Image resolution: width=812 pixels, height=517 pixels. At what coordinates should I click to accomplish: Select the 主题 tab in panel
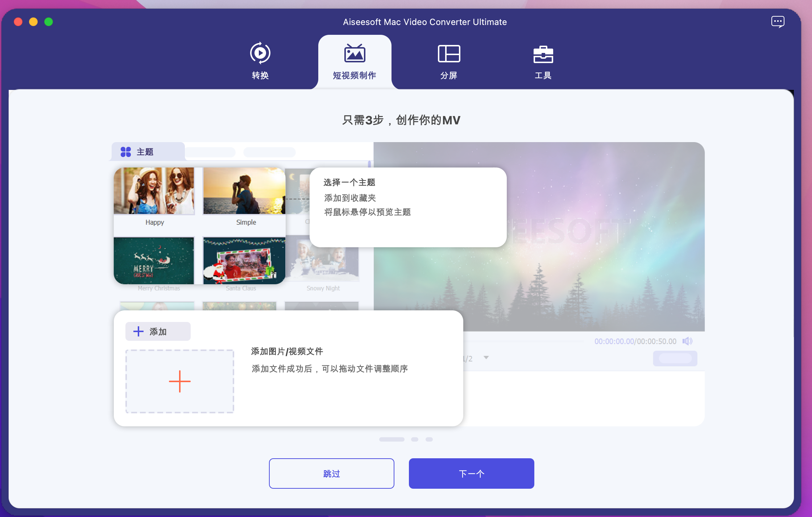[x=145, y=152]
